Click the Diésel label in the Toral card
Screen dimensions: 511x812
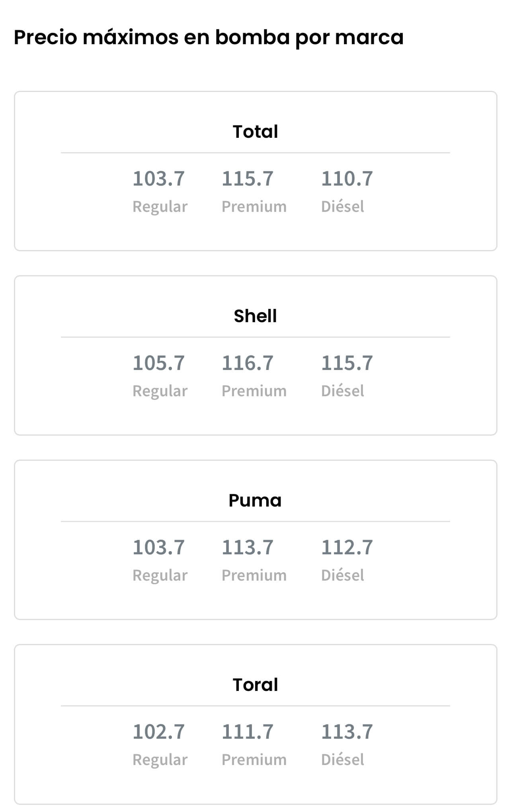343,760
